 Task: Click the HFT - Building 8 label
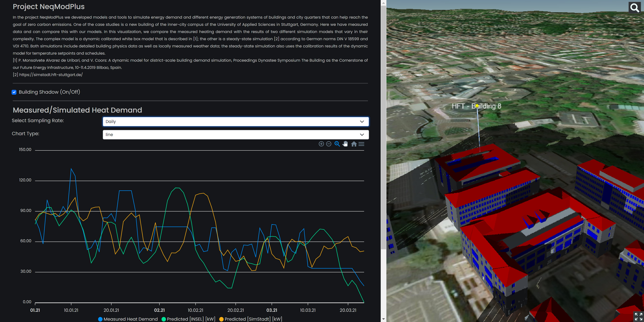[476, 106]
